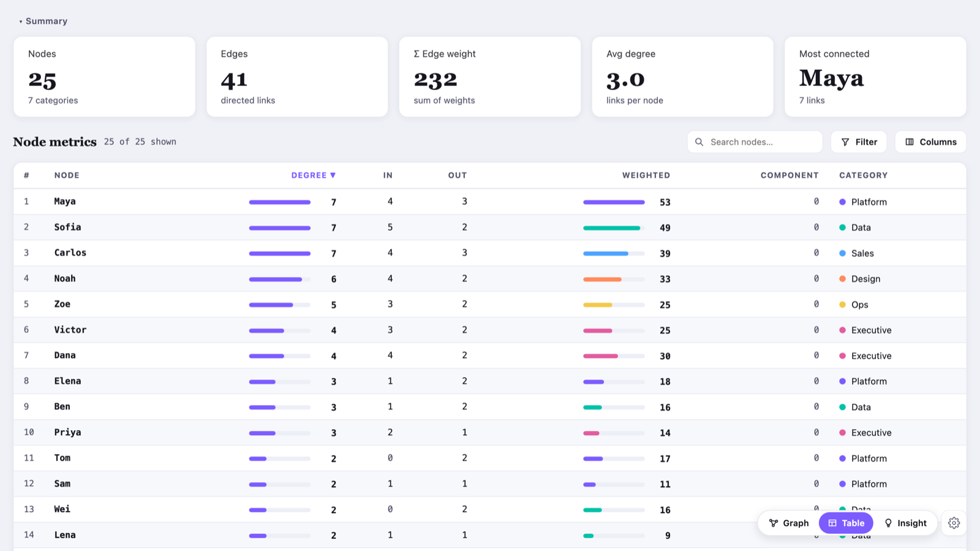The width and height of the screenshot is (980, 551).
Task: Click Maya's degree bar
Action: click(x=280, y=202)
